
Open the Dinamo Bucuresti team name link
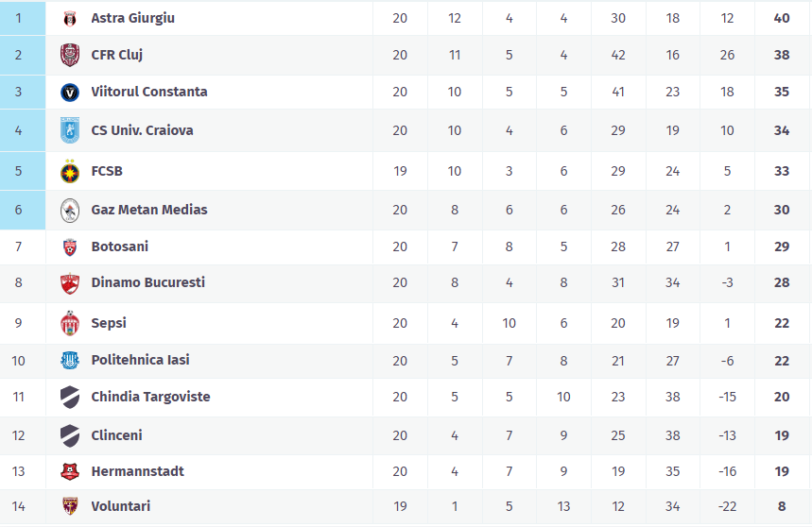click(x=147, y=282)
